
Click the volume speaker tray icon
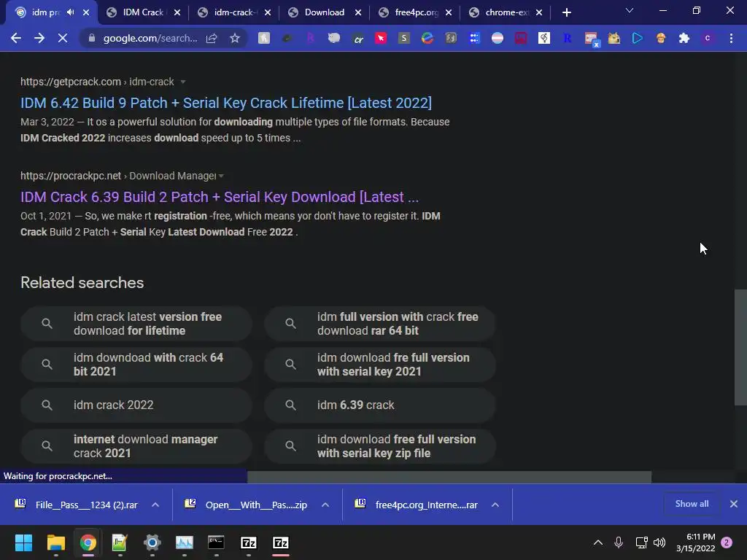pyautogui.click(x=659, y=542)
